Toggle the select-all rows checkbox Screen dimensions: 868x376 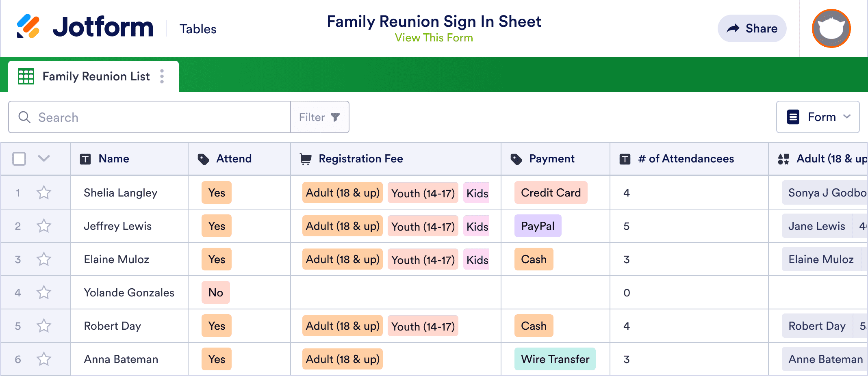19,159
